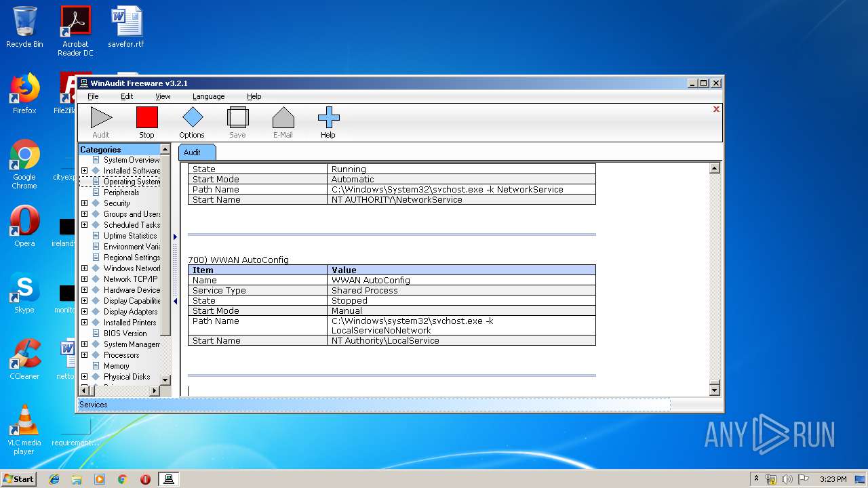Click the 'Stopped' state value cell
Image resolution: width=868 pixels, height=488 pixels.
pos(461,300)
